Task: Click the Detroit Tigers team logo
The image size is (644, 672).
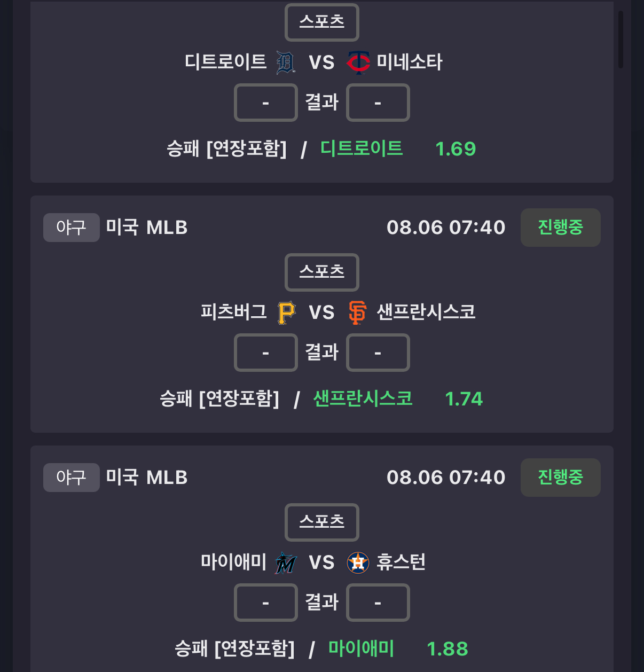Action: [286, 62]
